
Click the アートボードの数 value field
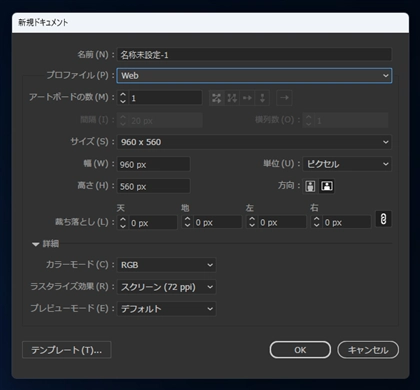pyautogui.click(x=166, y=98)
